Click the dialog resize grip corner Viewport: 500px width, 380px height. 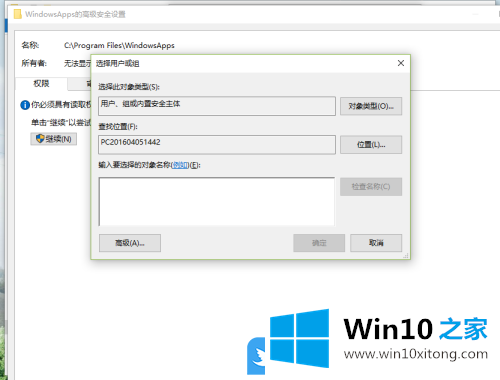coord(406,256)
